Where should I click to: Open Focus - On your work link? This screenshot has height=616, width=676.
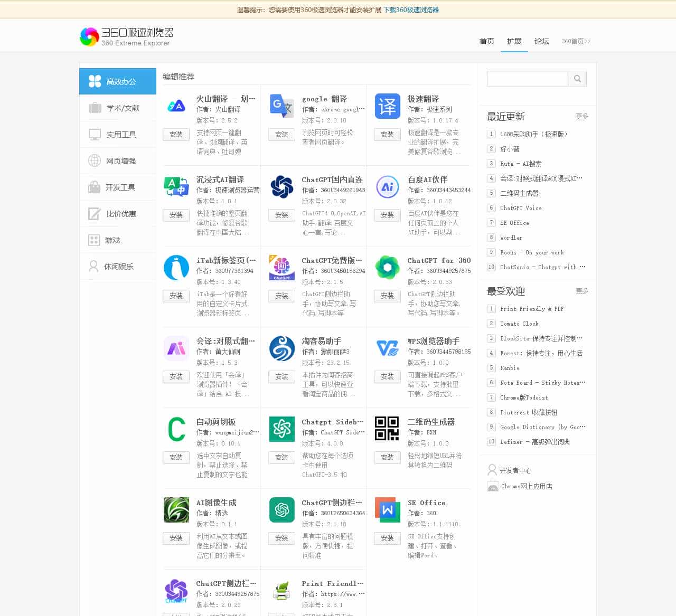point(532,252)
